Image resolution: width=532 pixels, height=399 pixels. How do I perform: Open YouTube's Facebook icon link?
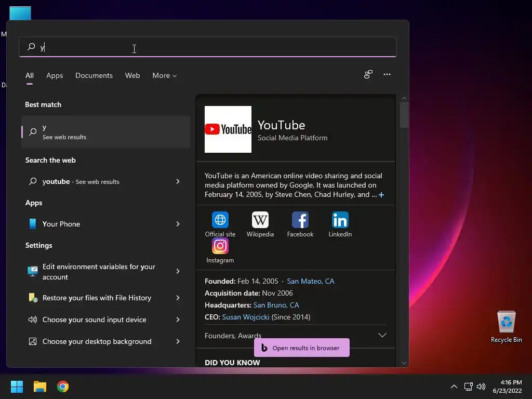(300, 220)
